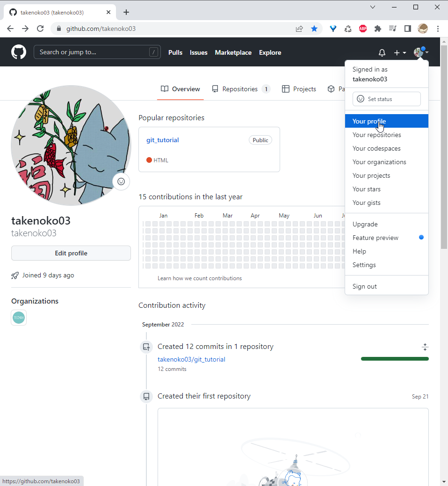
Task: Open Chrome tab search chevron
Action: [x=373, y=7]
